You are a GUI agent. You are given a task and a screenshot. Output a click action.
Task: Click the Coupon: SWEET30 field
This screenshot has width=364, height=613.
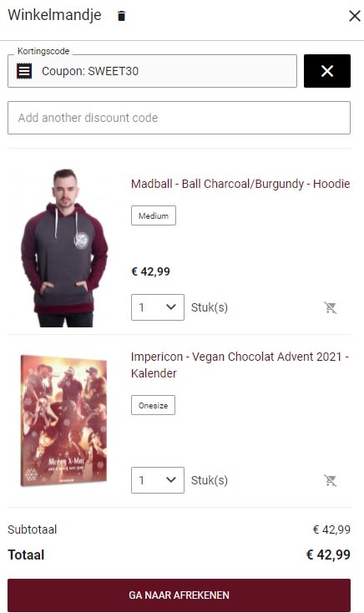point(152,71)
